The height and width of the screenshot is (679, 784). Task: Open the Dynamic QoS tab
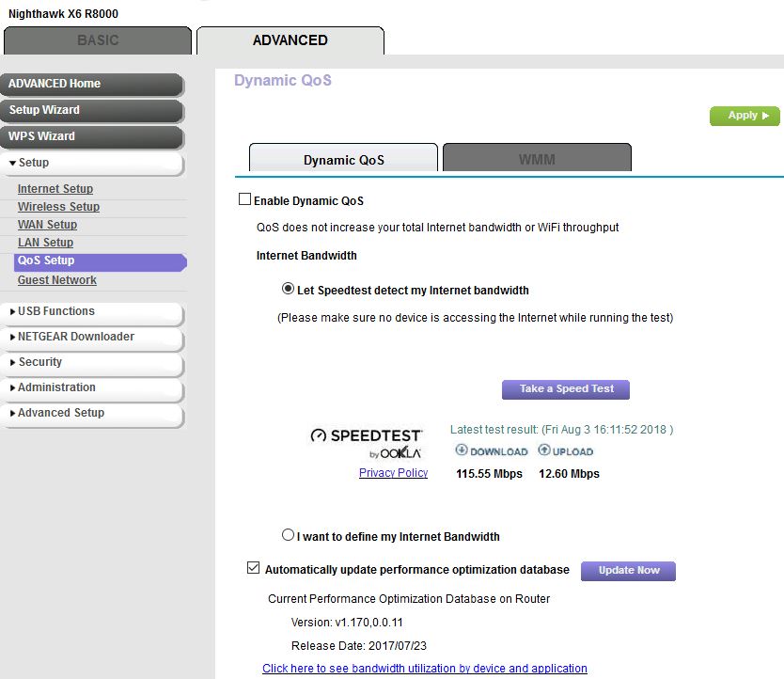coord(343,159)
